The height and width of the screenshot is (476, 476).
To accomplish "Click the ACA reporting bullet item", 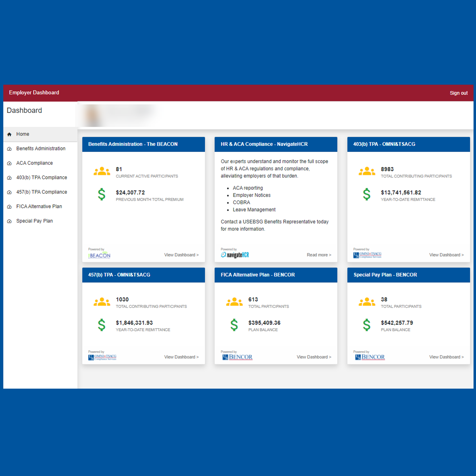I will point(248,188).
